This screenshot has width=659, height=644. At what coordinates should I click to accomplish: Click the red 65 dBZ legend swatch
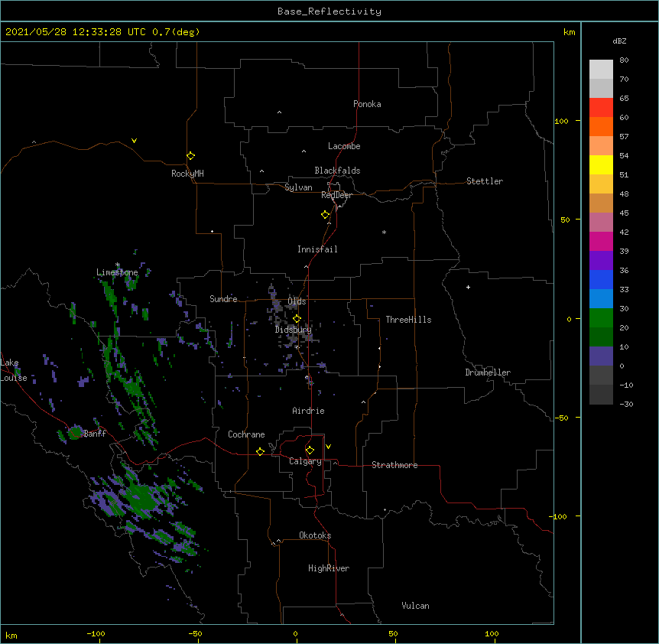pos(601,108)
